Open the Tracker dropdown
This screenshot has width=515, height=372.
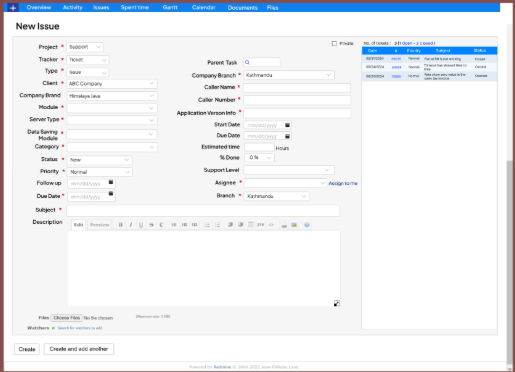88,60
